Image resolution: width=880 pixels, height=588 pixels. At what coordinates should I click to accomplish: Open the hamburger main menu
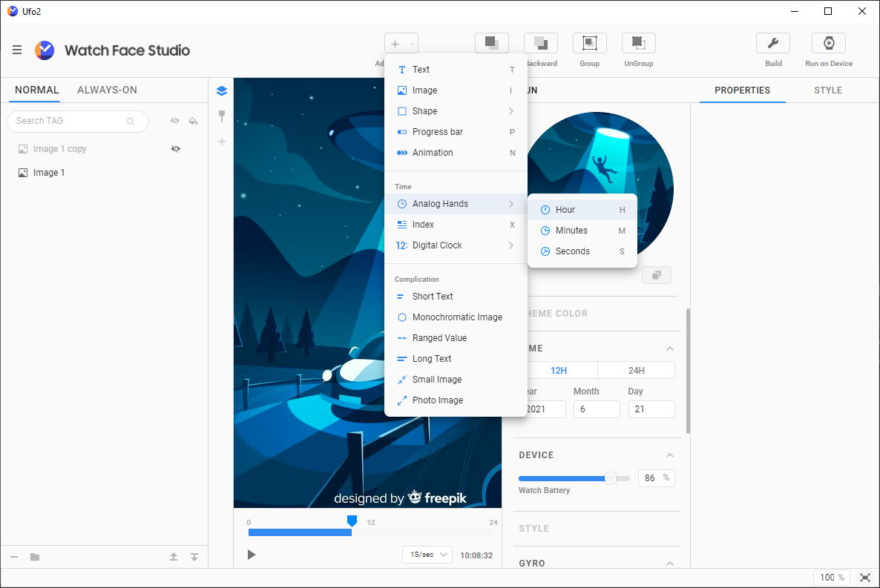tap(17, 50)
